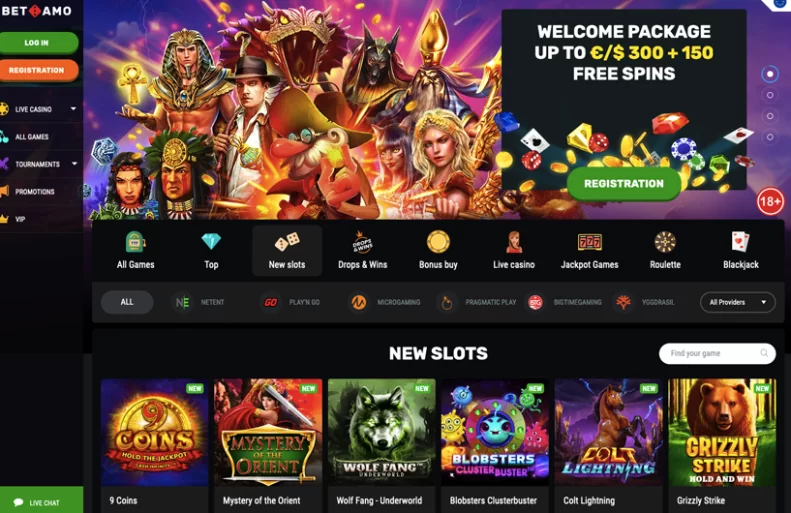The height and width of the screenshot is (513, 791).
Task: Select the Drops & Wins crown icon
Action: 362,242
